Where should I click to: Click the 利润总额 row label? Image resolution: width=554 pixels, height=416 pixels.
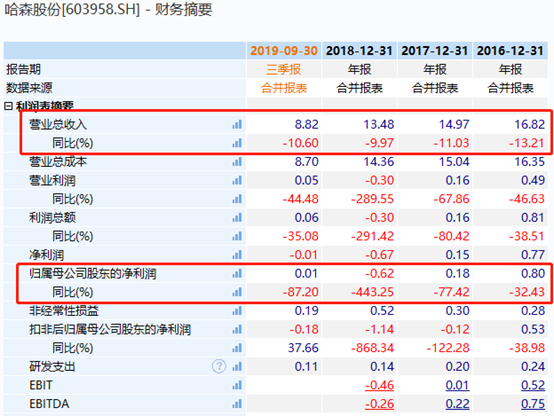(52, 218)
